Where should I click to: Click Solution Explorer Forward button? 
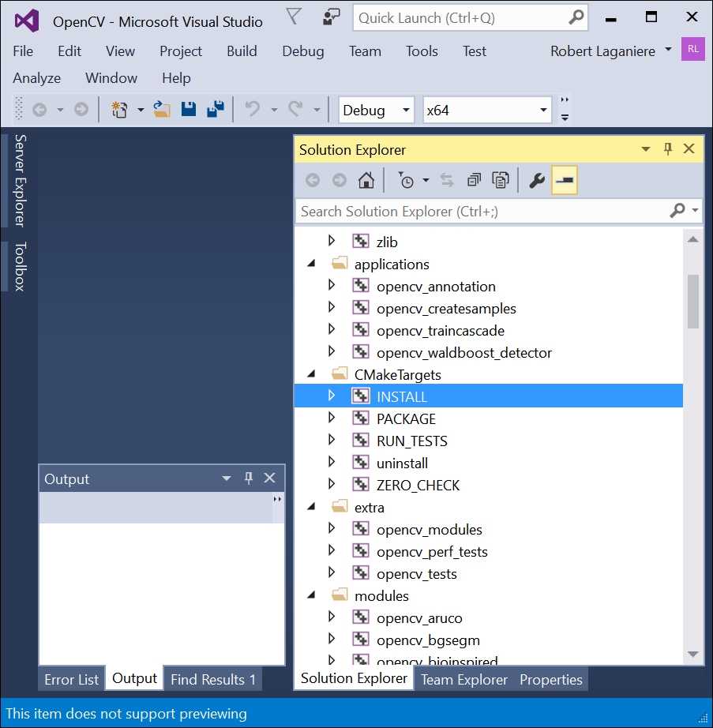point(340,180)
